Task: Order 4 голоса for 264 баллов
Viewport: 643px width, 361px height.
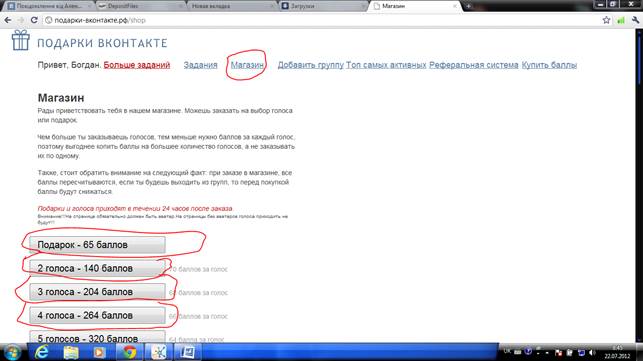Action: click(97, 315)
